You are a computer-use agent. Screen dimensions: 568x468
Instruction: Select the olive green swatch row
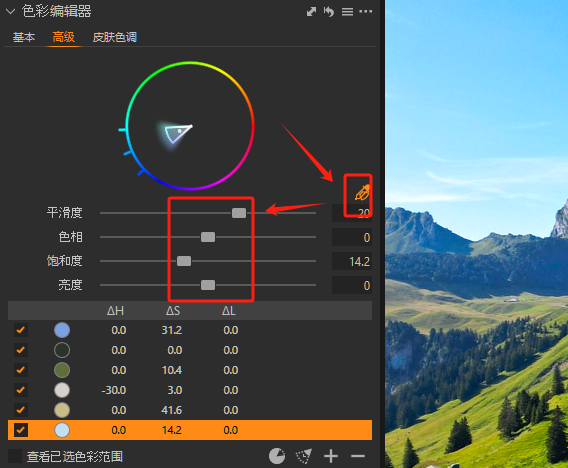click(190, 370)
